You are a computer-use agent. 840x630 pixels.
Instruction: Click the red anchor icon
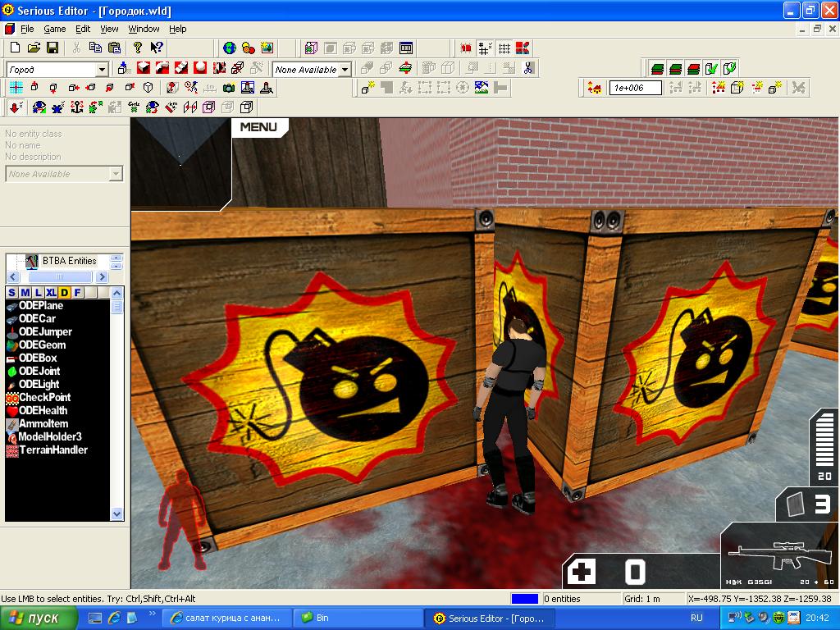(x=77, y=107)
